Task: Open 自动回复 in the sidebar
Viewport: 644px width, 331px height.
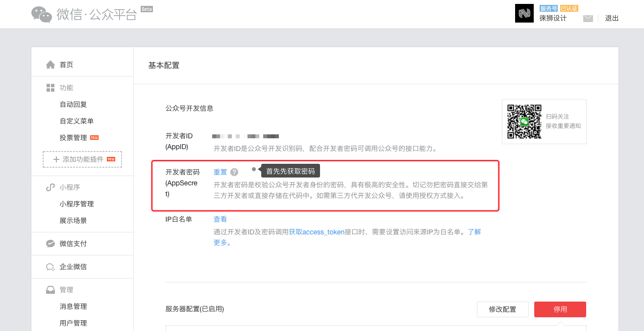Action: click(74, 104)
